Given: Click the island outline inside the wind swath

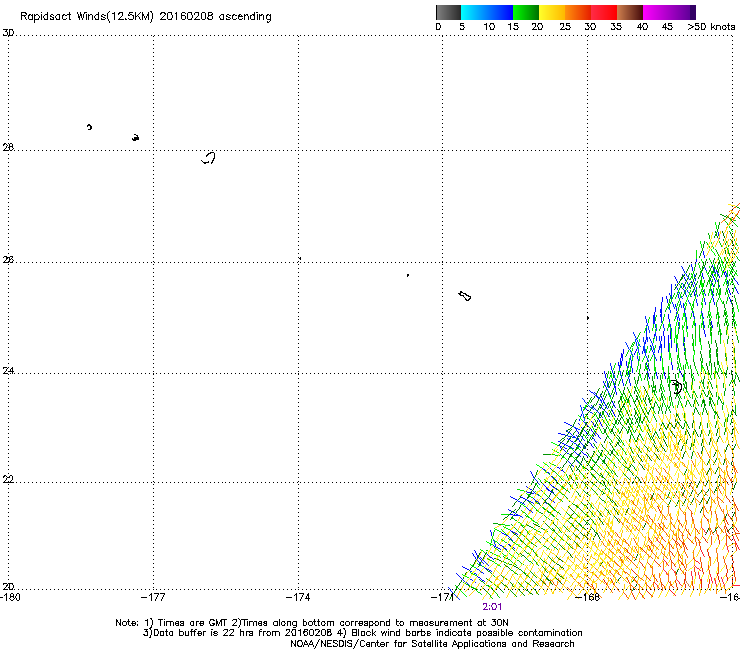Looking at the screenshot, I should pos(677,387).
